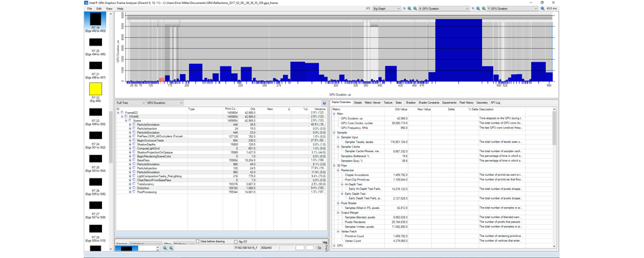
Task: Switch to the API Log tab
Action: pyautogui.click(x=495, y=103)
